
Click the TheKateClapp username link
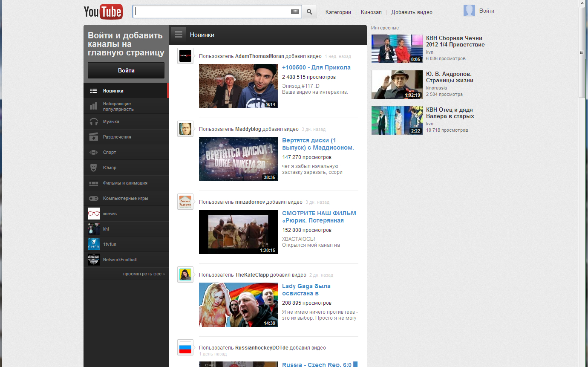click(x=252, y=275)
